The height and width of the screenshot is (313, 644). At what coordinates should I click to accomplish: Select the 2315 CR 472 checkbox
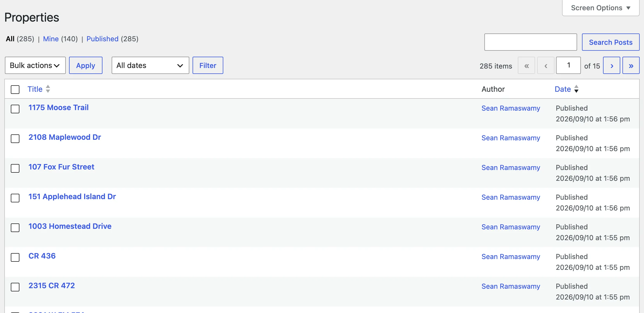pos(15,287)
